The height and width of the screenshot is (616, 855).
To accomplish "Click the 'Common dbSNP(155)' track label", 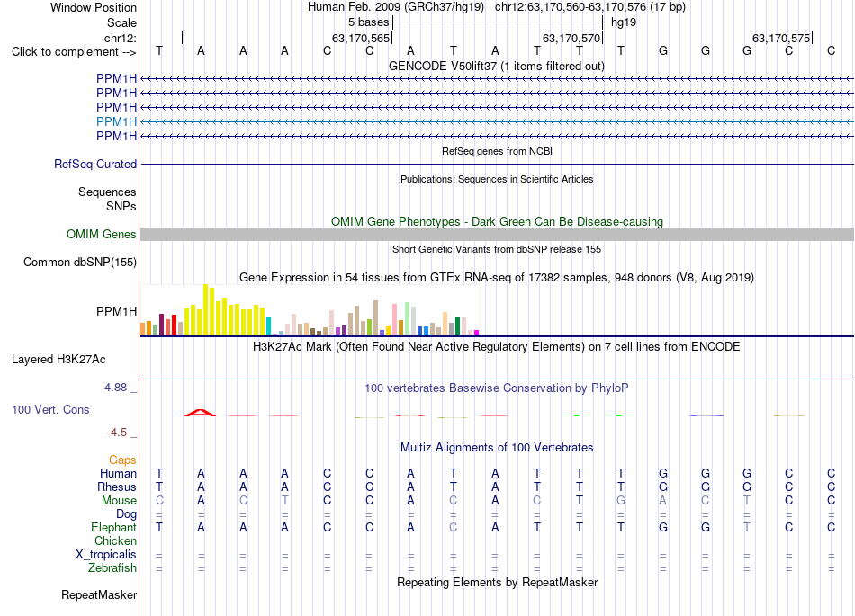I will point(80,262).
